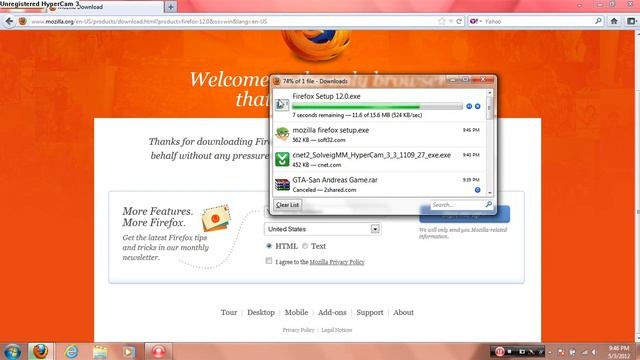640x360 pixels.
Task: Open Windows Explorer folder in taskbar
Action: point(100,351)
